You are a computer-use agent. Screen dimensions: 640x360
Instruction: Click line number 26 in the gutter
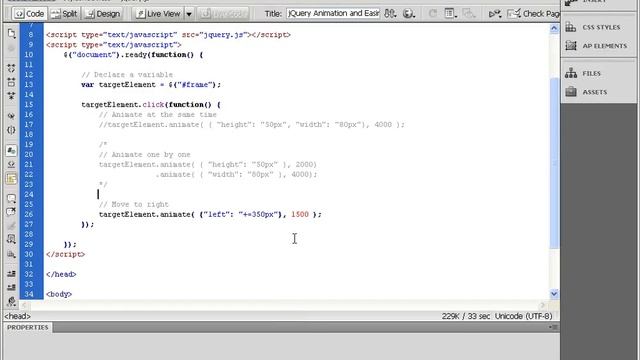coord(29,214)
